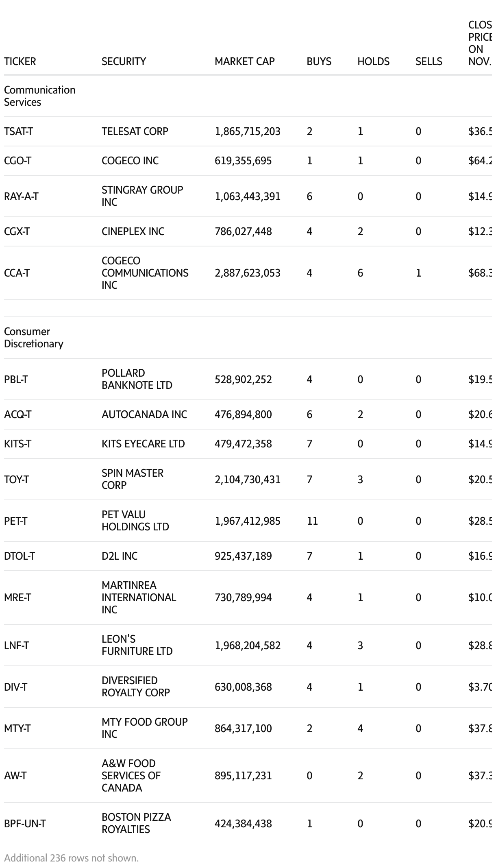Image resolution: width=496 pixels, height=868 pixels.
Task: Click the TOY-T ticker
Action: (x=16, y=480)
